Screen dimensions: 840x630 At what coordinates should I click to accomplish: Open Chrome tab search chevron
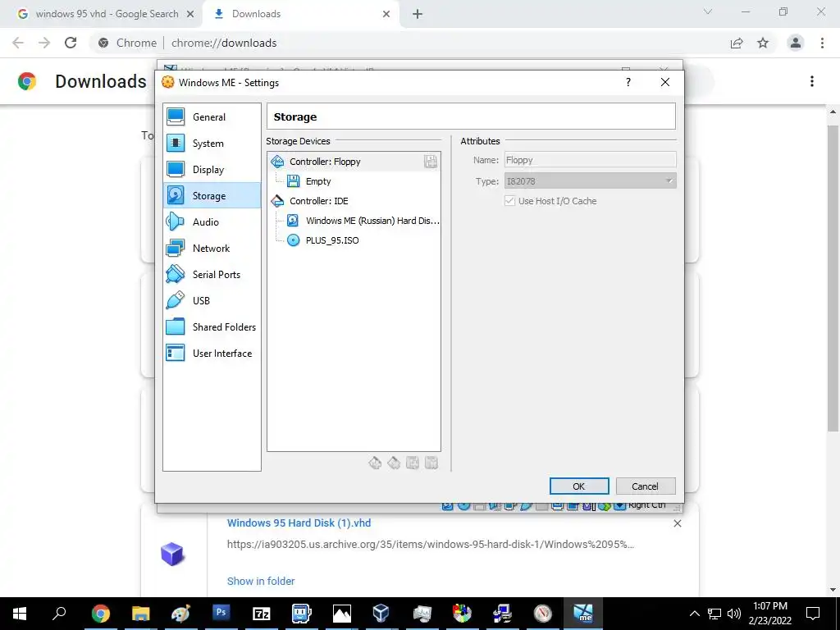[x=708, y=11]
